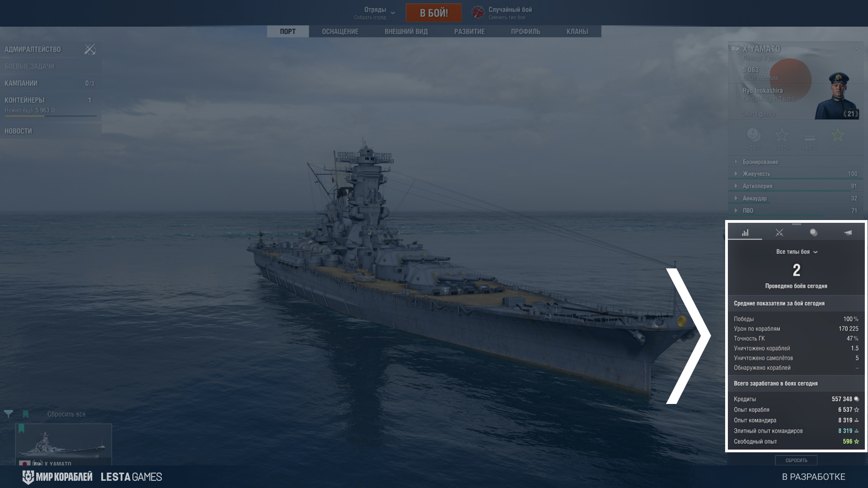
Task: Click the crossed-out tools icon beside Адмиралтейство
Action: click(90, 49)
